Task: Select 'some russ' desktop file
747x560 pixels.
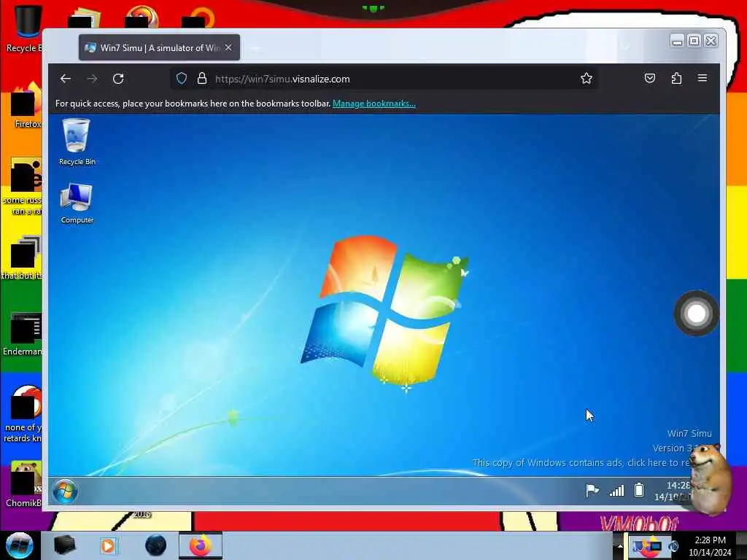Action: point(24,187)
